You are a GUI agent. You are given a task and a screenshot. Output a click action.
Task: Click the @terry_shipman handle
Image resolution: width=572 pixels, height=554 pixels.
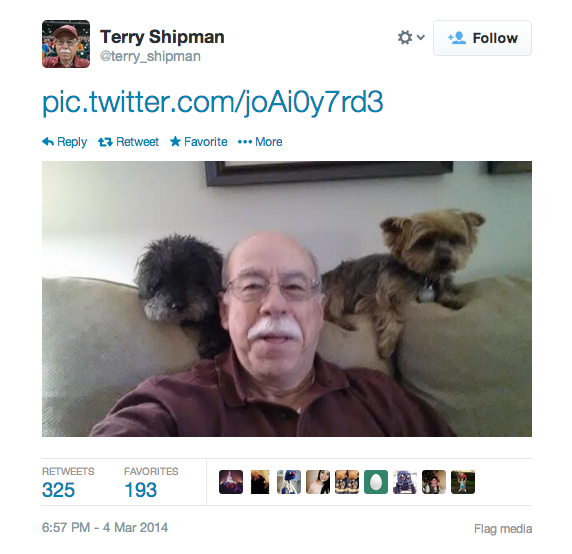[150, 57]
